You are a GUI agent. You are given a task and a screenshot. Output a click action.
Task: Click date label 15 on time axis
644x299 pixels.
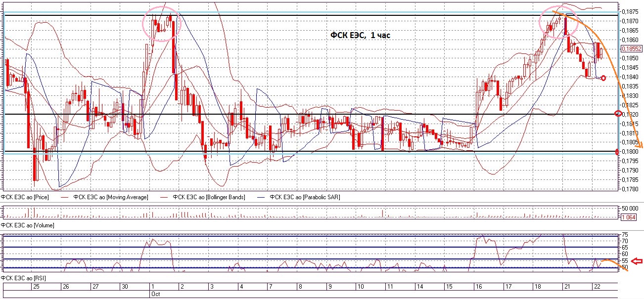450,287
